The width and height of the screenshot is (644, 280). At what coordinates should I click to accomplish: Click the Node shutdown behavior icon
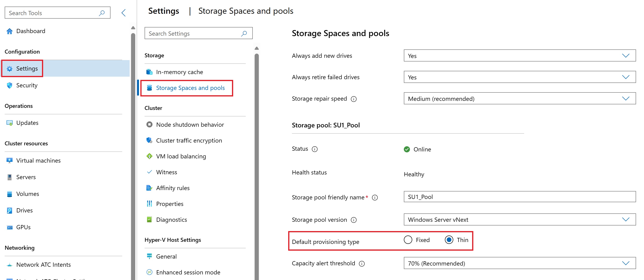tap(149, 124)
